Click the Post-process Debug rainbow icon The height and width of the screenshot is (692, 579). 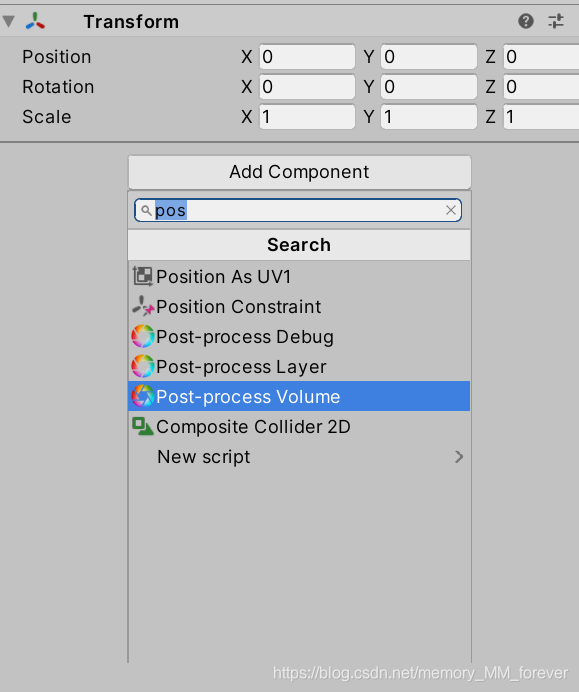pyautogui.click(x=143, y=337)
